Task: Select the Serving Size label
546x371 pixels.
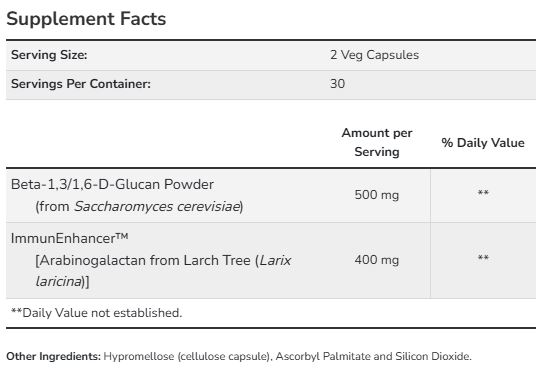Action: tap(49, 55)
